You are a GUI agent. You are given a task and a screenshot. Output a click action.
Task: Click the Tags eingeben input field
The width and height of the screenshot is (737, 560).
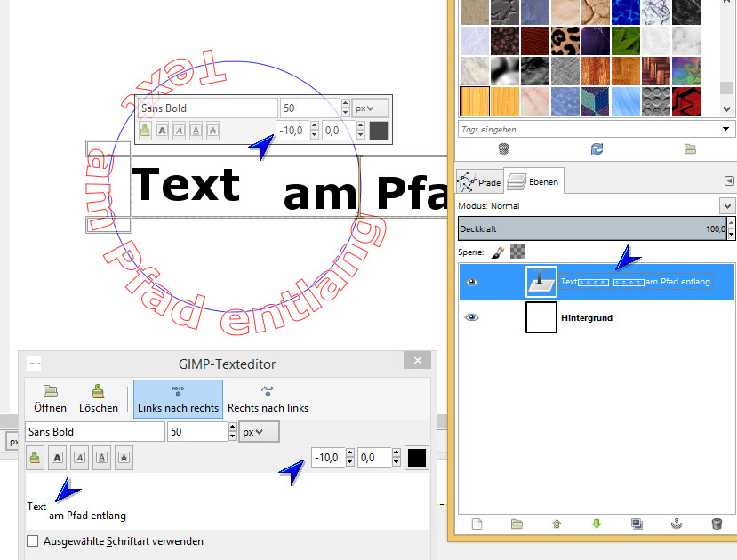click(x=589, y=129)
